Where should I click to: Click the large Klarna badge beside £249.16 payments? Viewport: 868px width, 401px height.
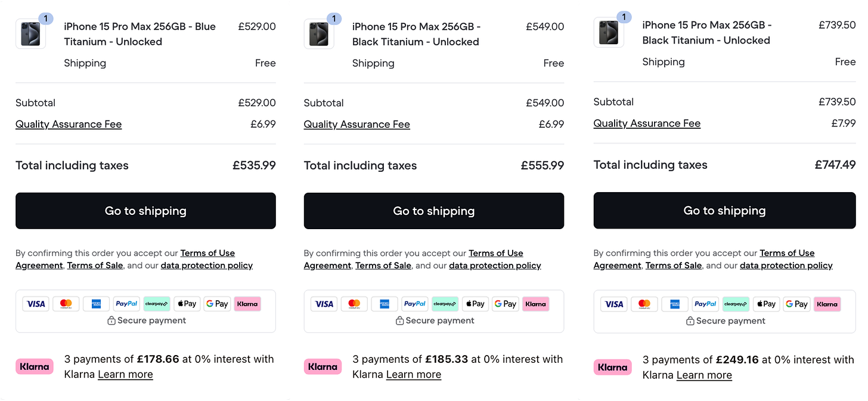(x=612, y=367)
